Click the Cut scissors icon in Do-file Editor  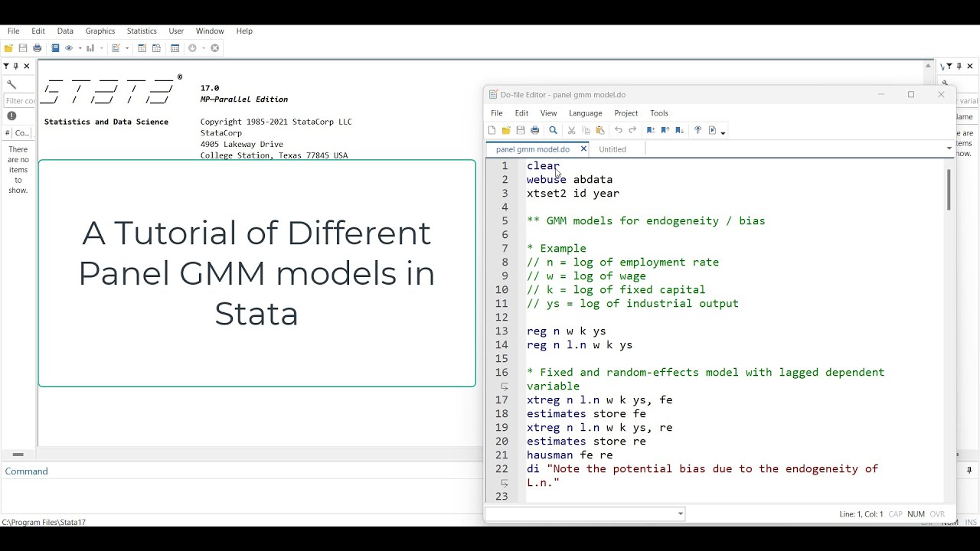click(571, 131)
